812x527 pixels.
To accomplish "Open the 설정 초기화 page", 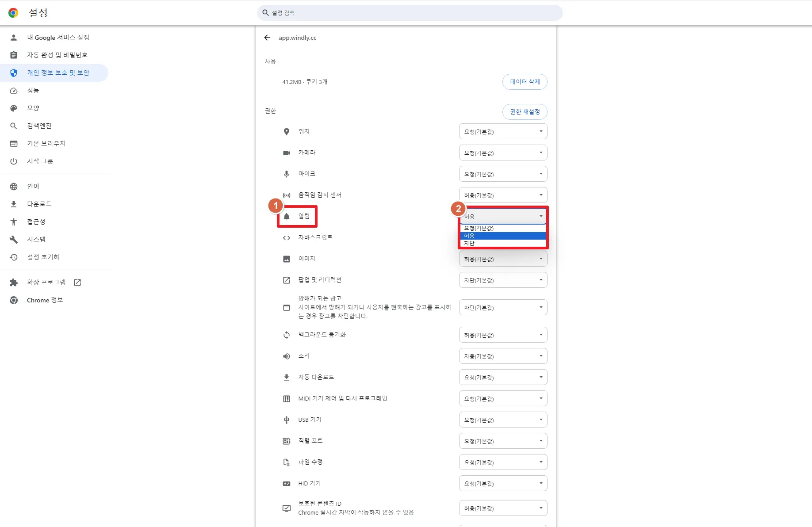I will pyautogui.click(x=54, y=257).
